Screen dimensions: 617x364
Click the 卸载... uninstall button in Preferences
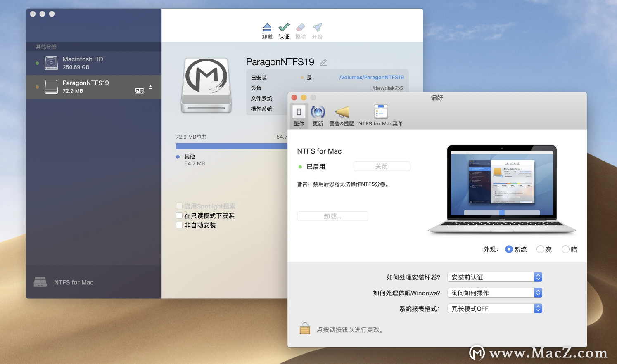pyautogui.click(x=332, y=216)
